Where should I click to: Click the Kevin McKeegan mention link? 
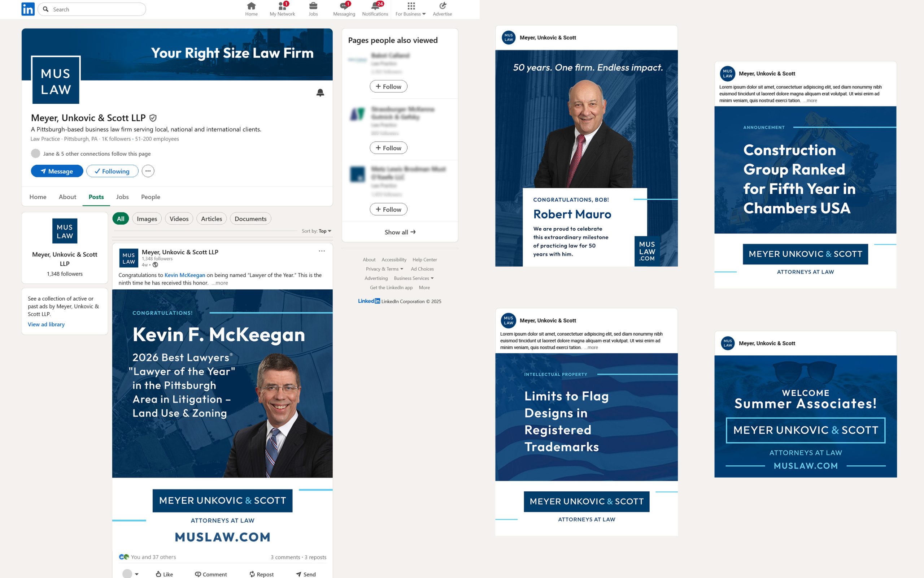coord(185,275)
